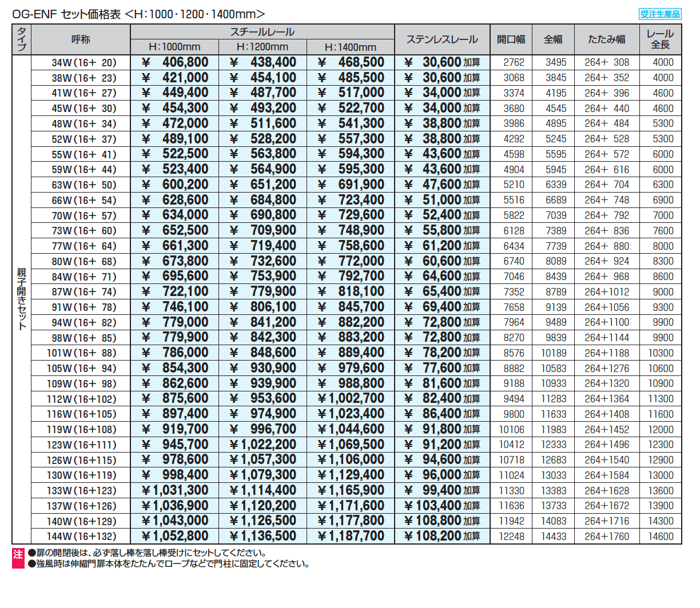The height and width of the screenshot is (608, 700).
Task: Click the ¥406,800 price cell
Action: tap(175, 62)
